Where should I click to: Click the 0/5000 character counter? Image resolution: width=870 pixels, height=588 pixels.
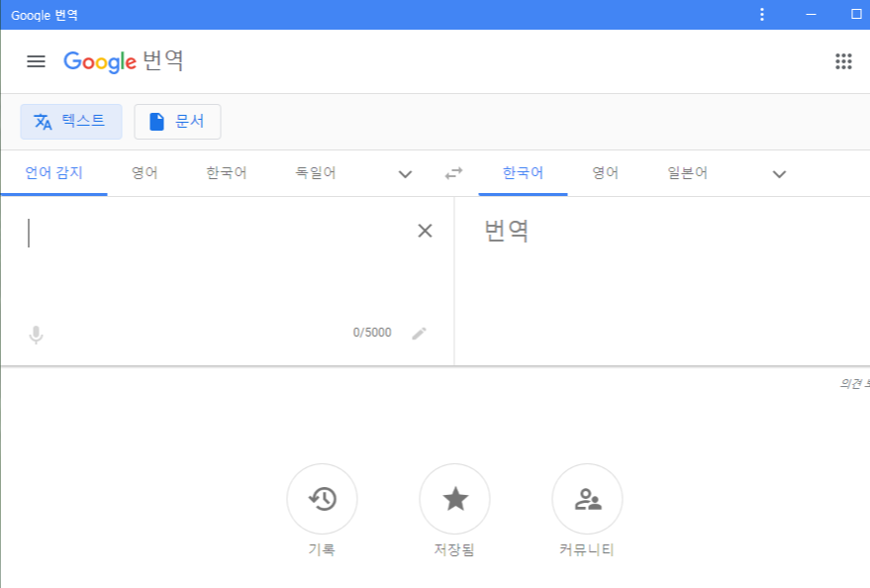click(372, 333)
